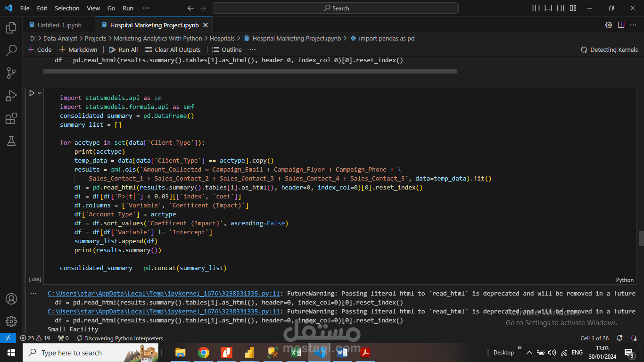644x362 pixels.
Task: Open the Source Control view
Action: (x=11, y=73)
